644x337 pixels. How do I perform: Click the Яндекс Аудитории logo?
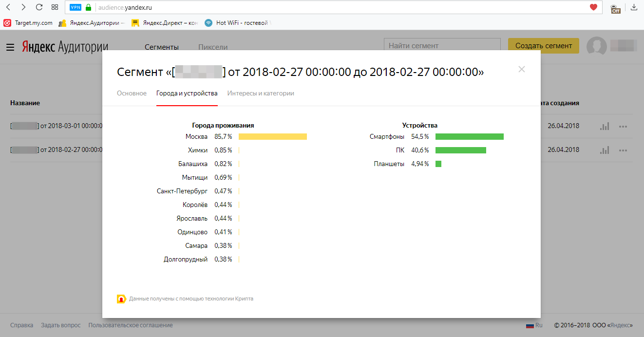[65, 47]
